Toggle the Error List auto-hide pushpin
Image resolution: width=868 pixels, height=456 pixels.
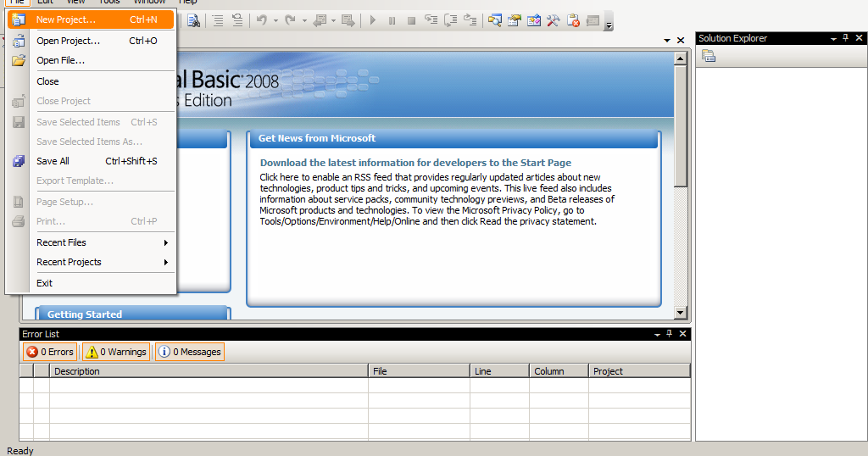pos(670,334)
